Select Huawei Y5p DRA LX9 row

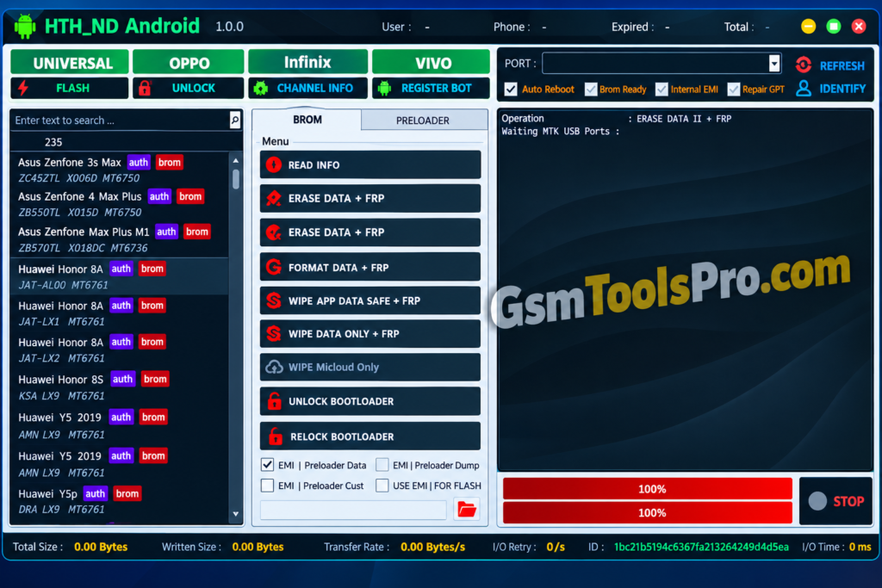pos(119,501)
